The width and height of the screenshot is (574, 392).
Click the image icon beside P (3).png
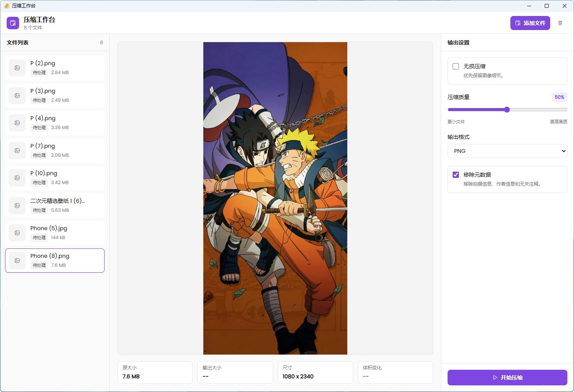click(x=17, y=96)
